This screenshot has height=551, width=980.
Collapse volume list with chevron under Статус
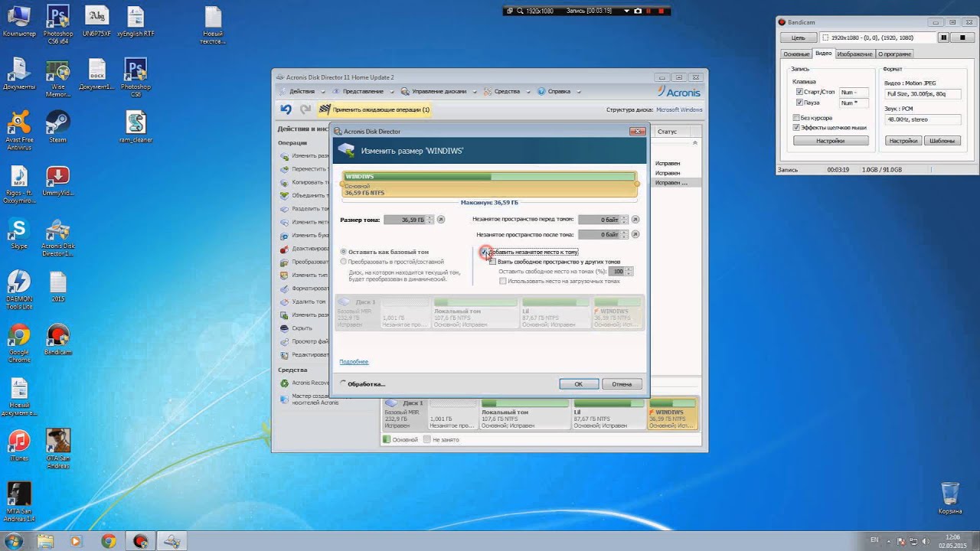point(696,143)
